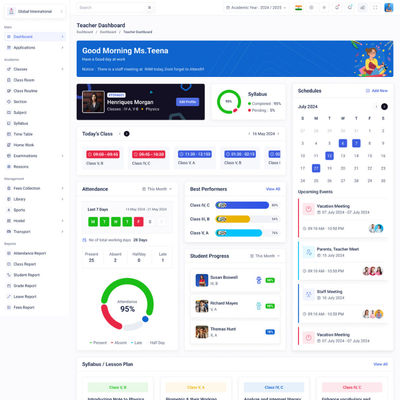The width and height of the screenshot is (400, 400).
Task: Click Henriques Morgan's profile photo
Action: [x=93, y=102]
